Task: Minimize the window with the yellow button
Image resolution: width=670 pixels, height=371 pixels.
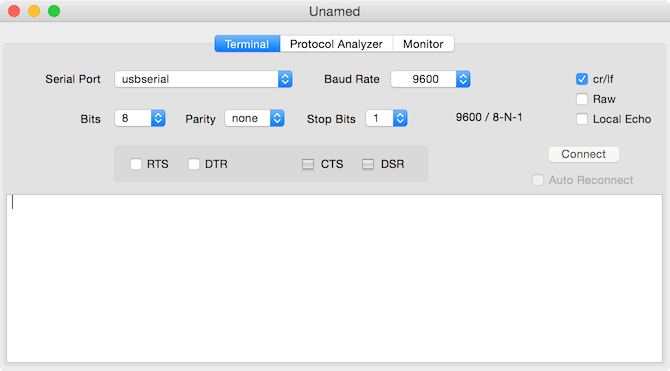Action: coord(34,11)
